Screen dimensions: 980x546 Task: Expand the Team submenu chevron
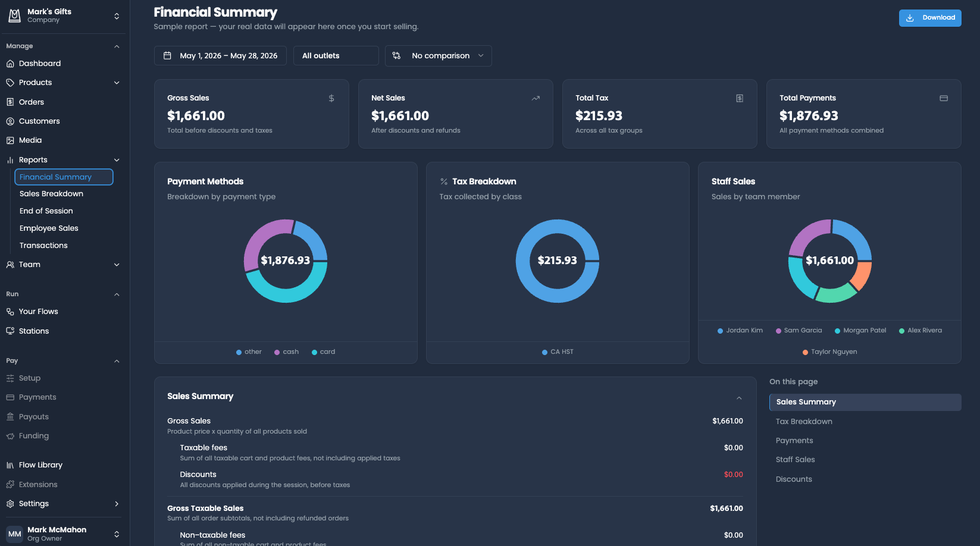click(x=117, y=265)
